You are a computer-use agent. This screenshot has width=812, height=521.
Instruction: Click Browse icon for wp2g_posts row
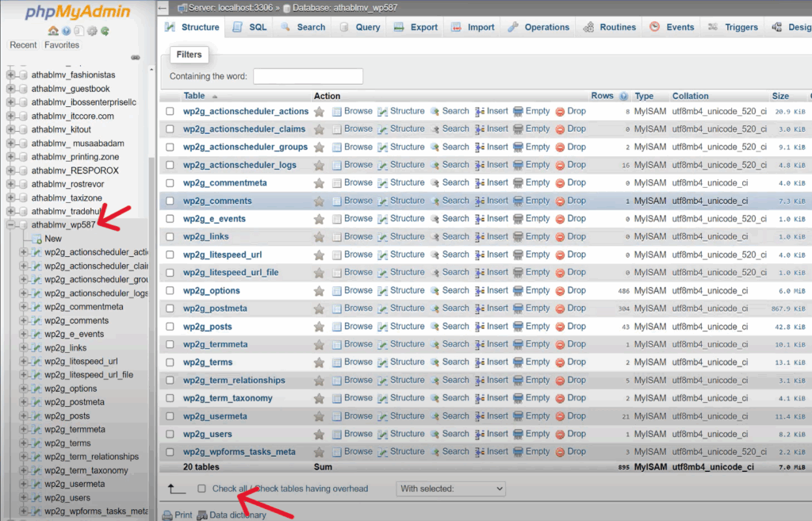(336, 327)
